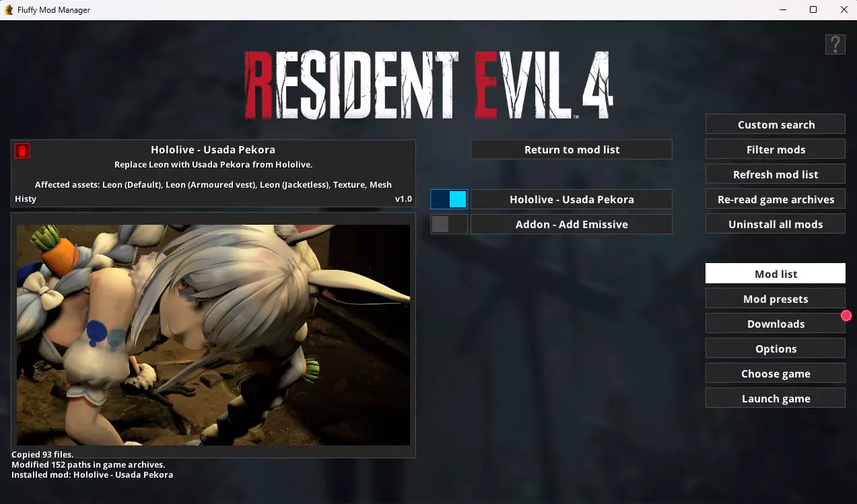Maximize the Fluffy Mod Manager window
The image size is (857, 504).
[x=813, y=9]
